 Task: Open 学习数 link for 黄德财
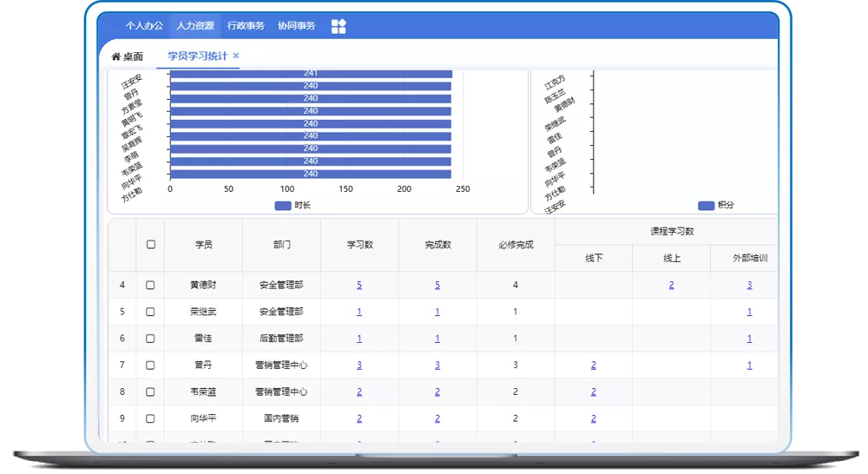(x=359, y=285)
